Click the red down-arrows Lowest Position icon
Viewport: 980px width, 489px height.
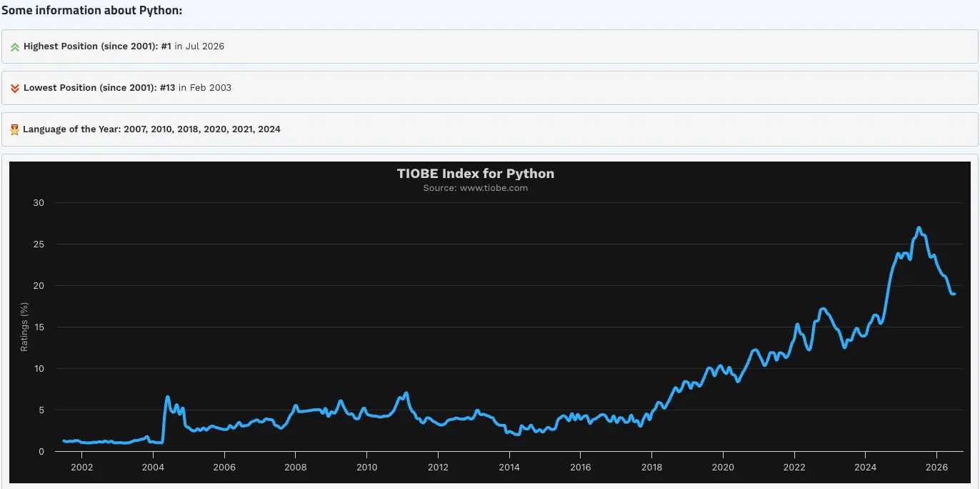[15, 88]
